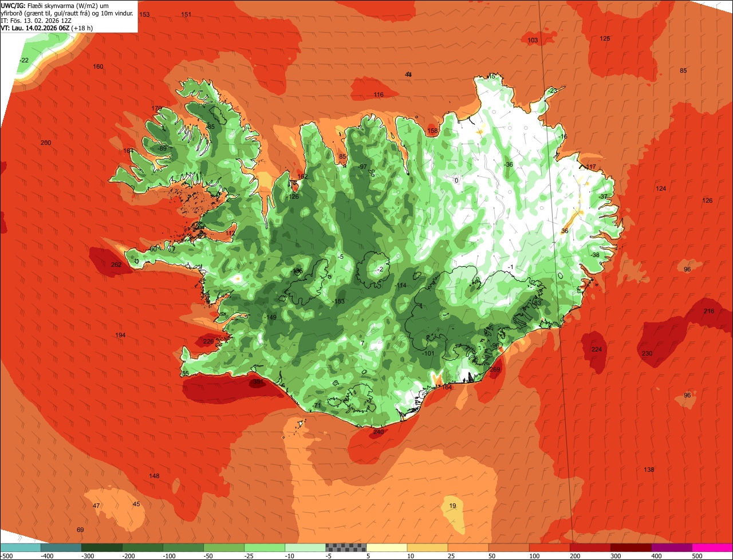Click the '-36' value in northeast Iceland
733x560 pixels.
tap(509, 164)
